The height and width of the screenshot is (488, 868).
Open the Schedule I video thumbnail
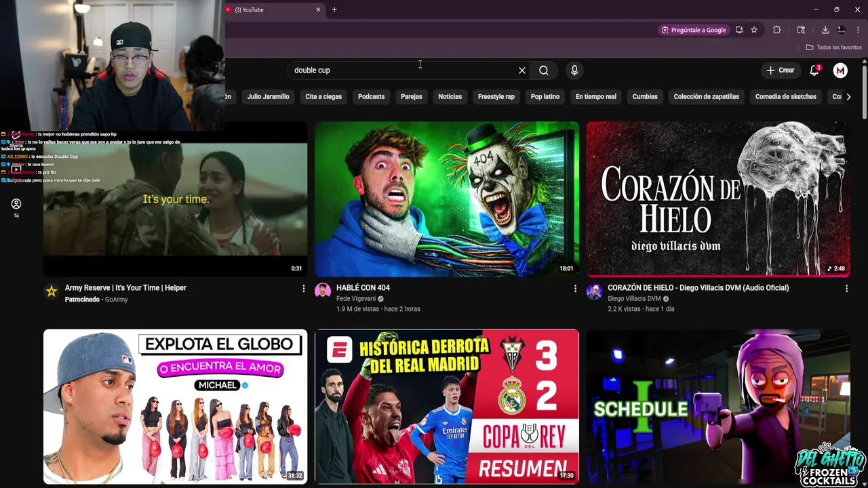coord(718,407)
